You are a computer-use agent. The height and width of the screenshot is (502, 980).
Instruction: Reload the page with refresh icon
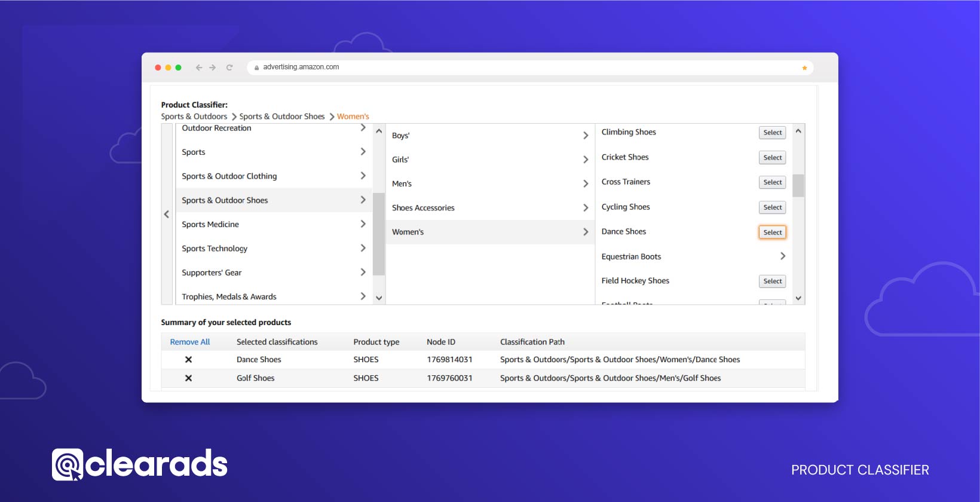229,68
